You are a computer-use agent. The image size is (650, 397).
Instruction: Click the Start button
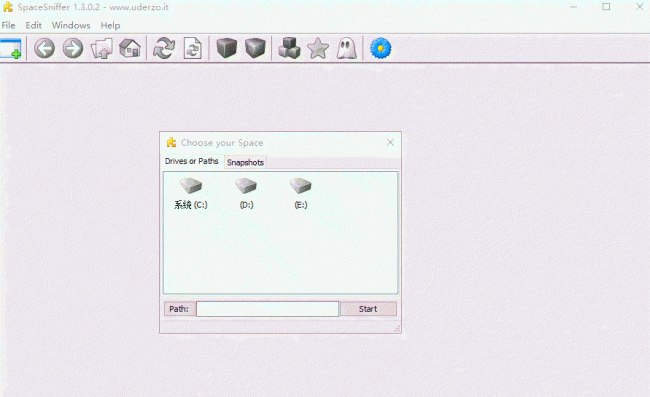[x=368, y=309]
